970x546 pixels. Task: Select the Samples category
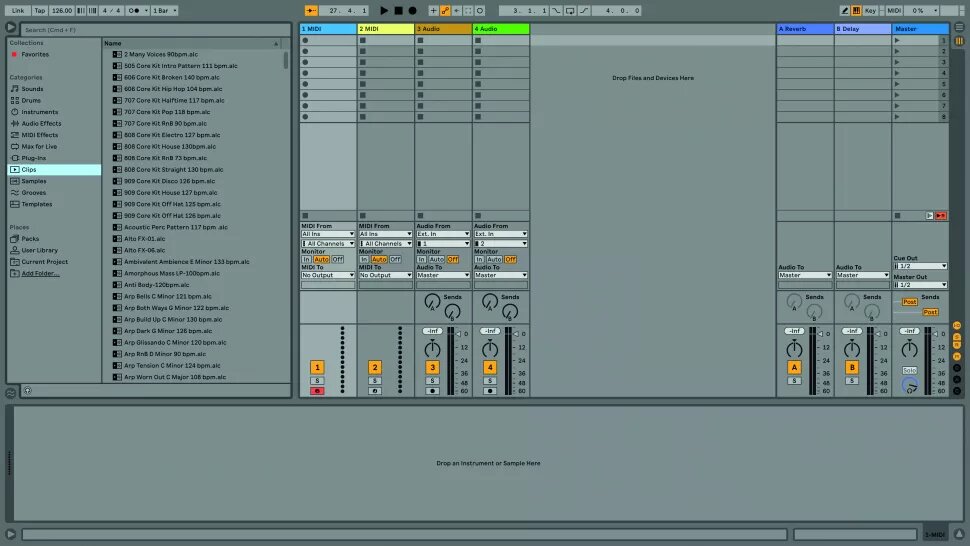(34, 181)
